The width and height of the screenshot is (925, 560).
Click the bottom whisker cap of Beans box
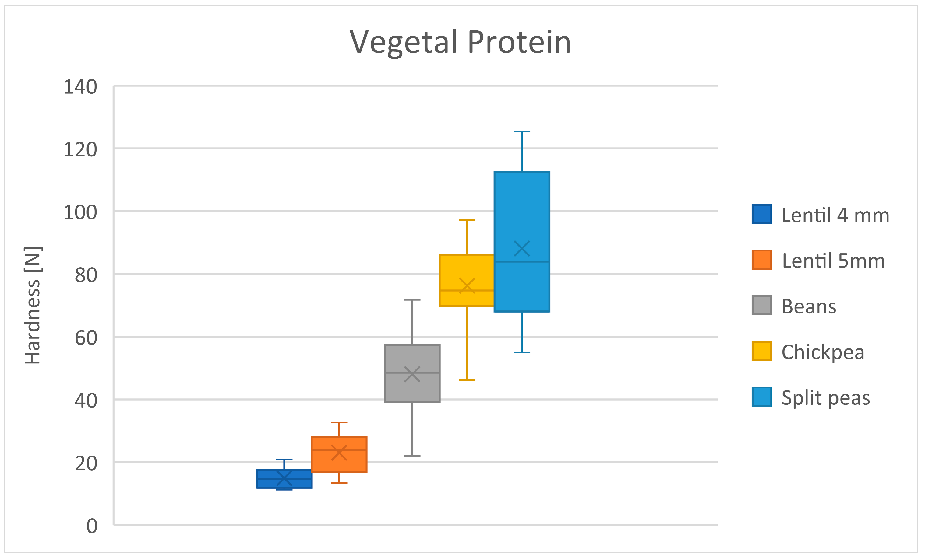click(412, 456)
